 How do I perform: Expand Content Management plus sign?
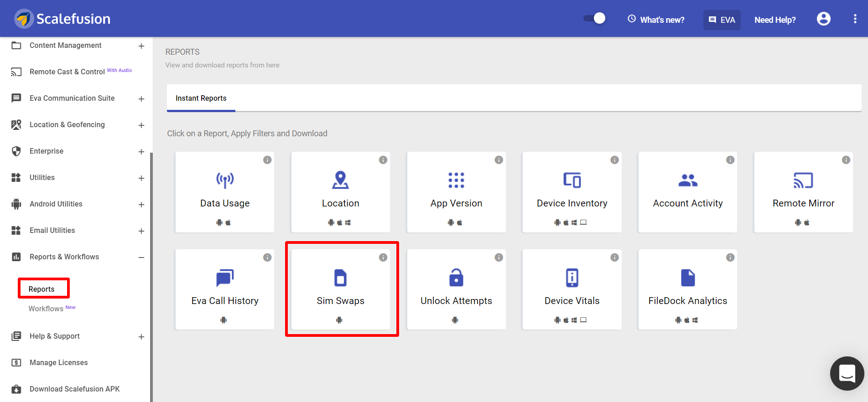click(141, 46)
